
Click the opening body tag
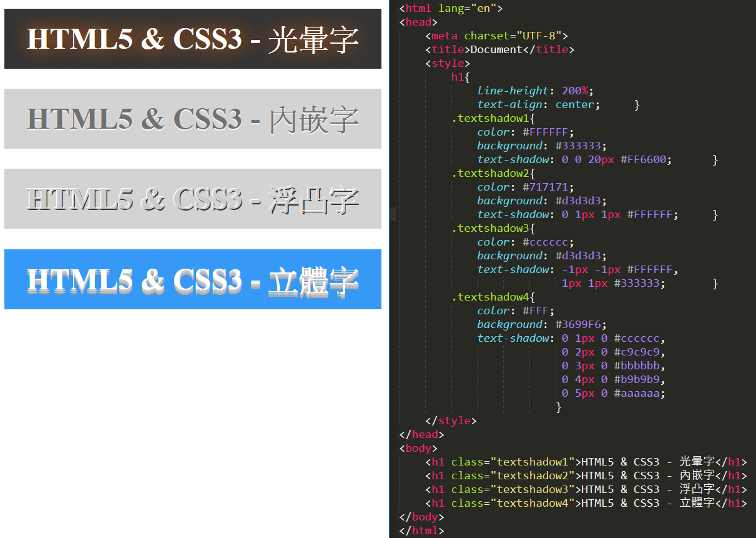point(418,449)
